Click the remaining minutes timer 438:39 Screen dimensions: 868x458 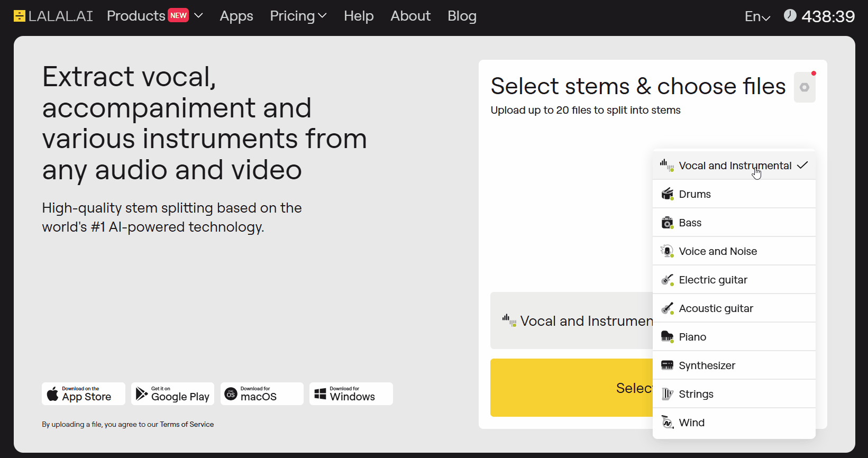click(827, 17)
